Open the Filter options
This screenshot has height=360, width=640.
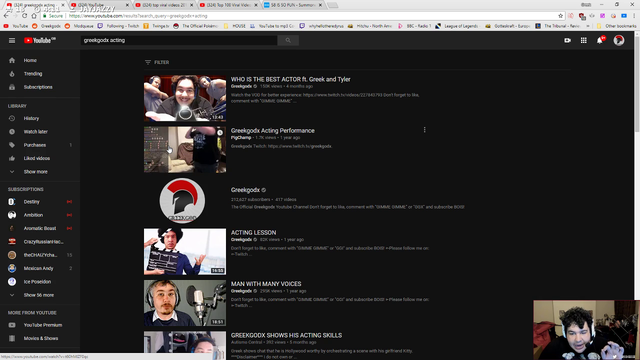point(157,62)
